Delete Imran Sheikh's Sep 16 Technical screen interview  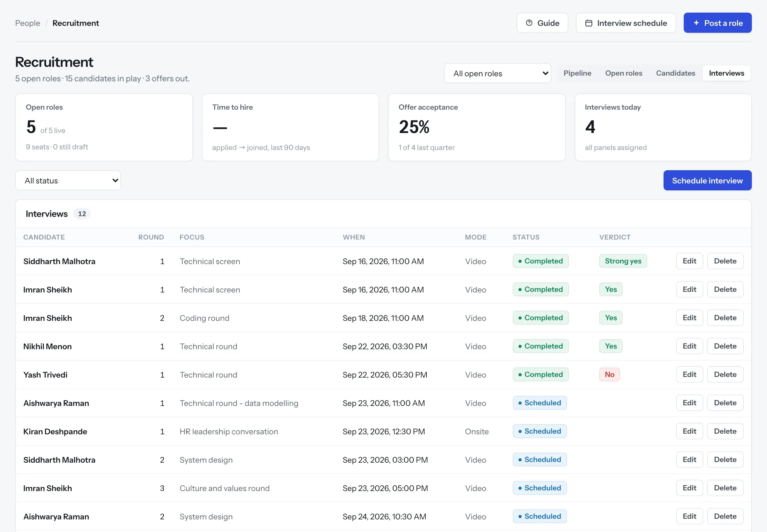(x=725, y=289)
